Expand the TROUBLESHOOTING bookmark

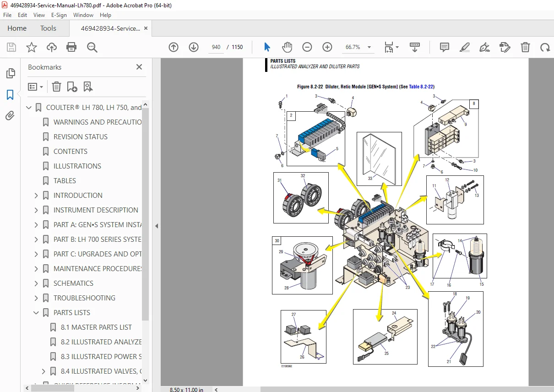37,298
